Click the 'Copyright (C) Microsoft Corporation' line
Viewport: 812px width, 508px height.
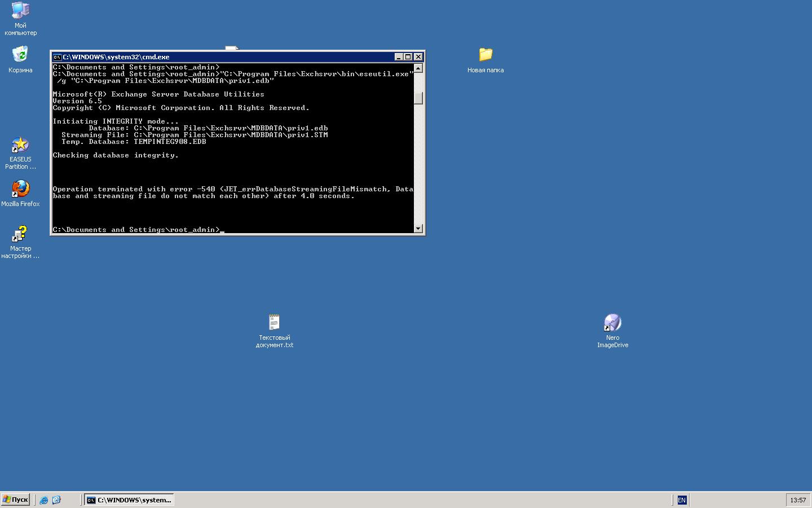tap(181, 108)
